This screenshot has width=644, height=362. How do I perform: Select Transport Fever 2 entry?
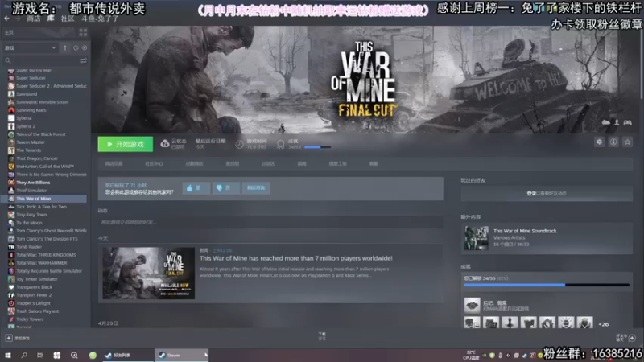34,295
